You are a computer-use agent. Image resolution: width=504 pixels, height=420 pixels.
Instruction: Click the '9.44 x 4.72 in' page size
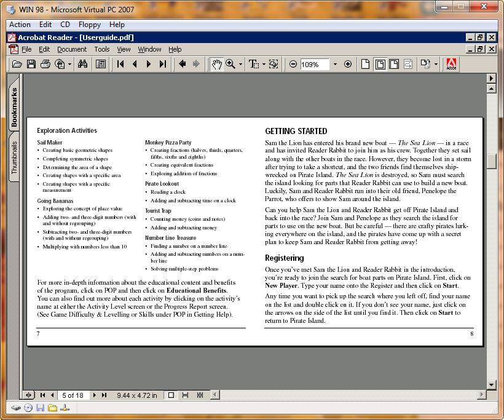click(137, 395)
